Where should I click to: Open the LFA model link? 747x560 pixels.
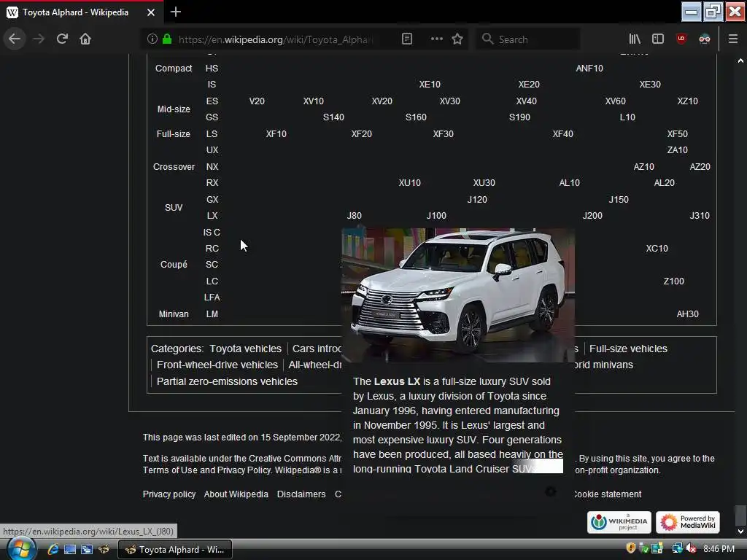tap(212, 297)
